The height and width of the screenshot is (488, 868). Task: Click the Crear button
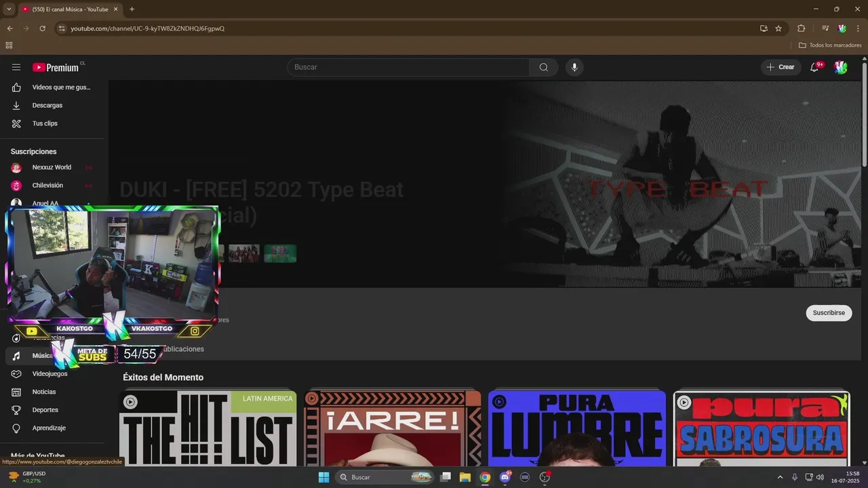tap(780, 67)
